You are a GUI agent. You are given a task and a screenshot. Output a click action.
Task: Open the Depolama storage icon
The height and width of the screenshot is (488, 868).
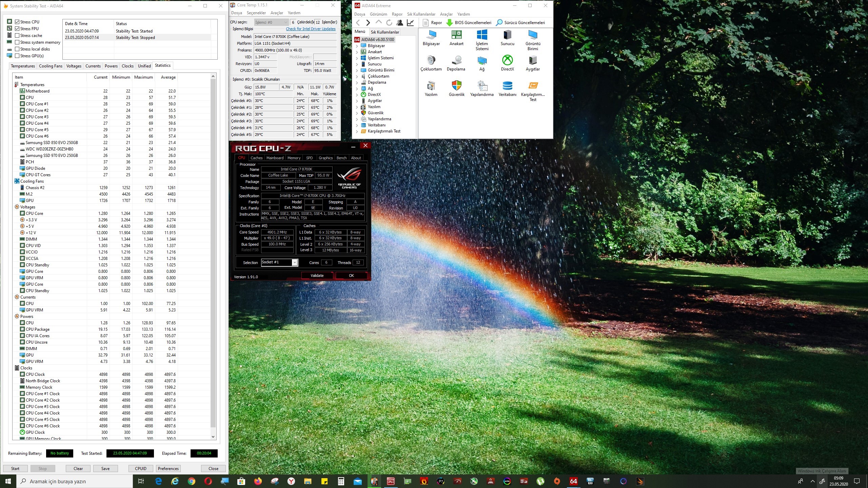pos(456,63)
